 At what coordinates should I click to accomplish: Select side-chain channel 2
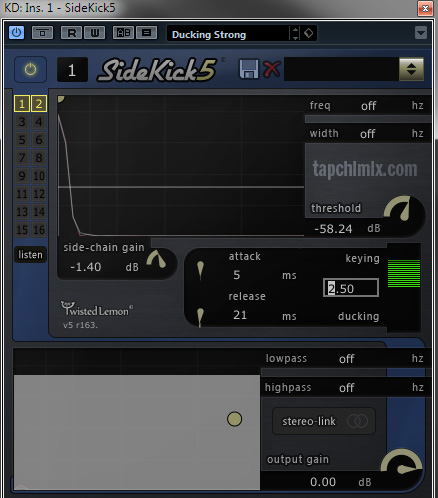pyautogui.click(x=39, y=104)
